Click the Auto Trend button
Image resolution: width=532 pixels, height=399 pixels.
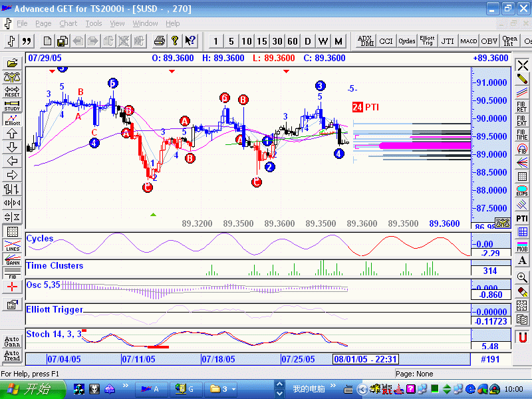[12, 356]
